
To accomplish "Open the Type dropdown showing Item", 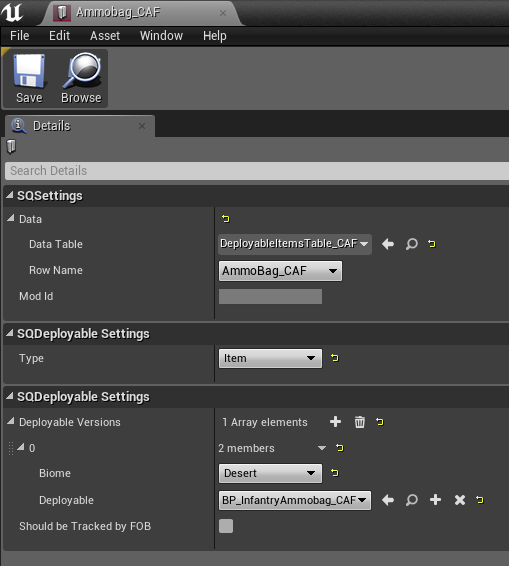I will (270, 358).
